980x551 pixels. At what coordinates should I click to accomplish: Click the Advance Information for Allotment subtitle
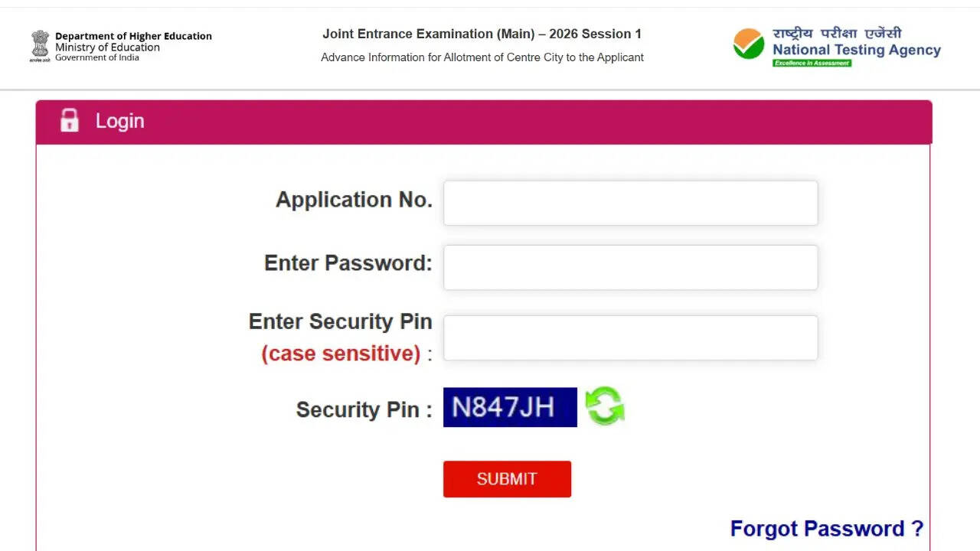482,57
